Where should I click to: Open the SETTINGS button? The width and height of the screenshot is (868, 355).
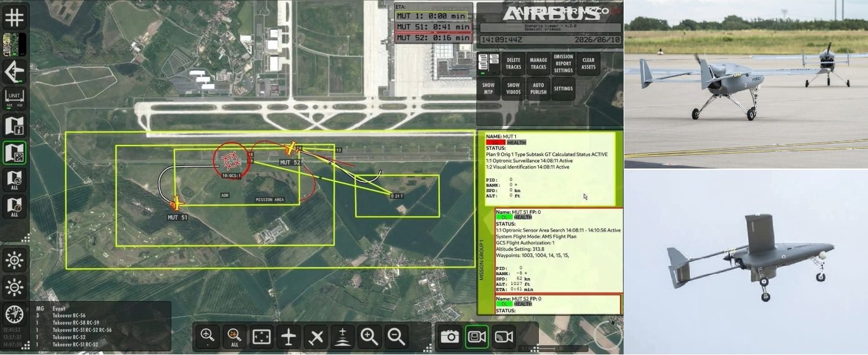pyautogui.click(x=563, y=89)
